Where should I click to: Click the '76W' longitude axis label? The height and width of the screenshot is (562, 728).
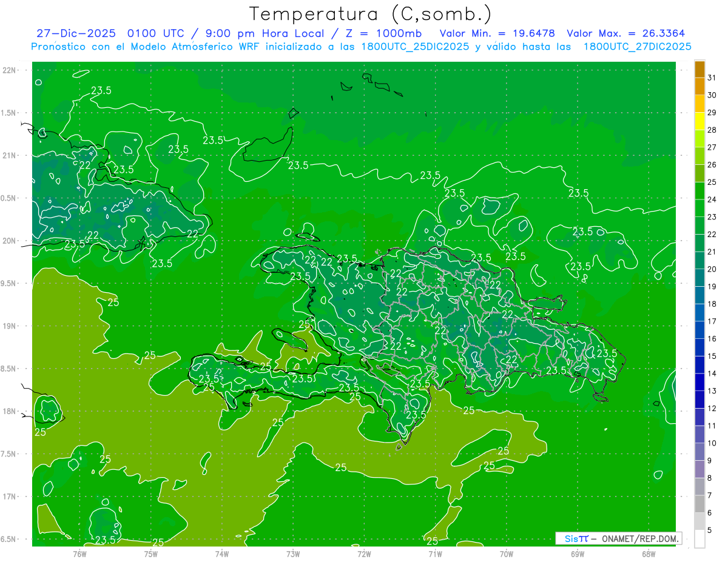(x=79, y=554)
